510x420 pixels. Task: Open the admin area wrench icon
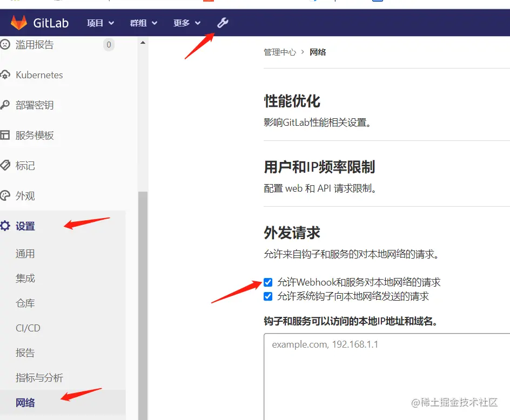pos(223,23)
